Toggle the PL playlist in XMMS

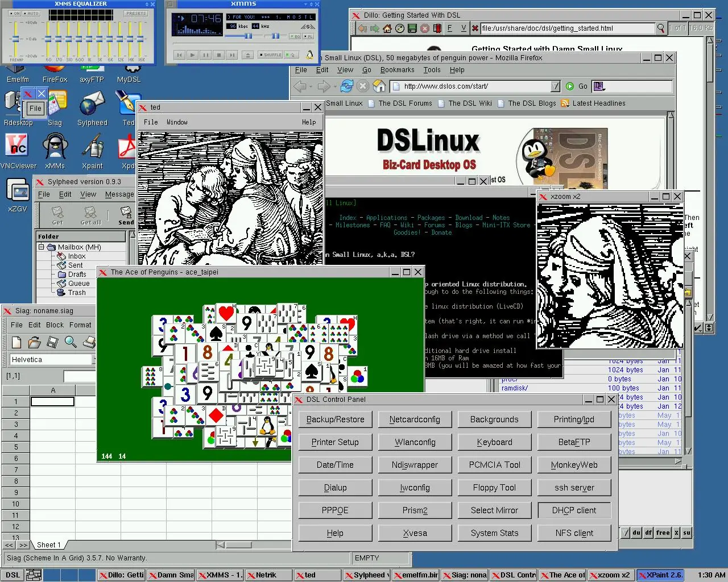point(309,37)
